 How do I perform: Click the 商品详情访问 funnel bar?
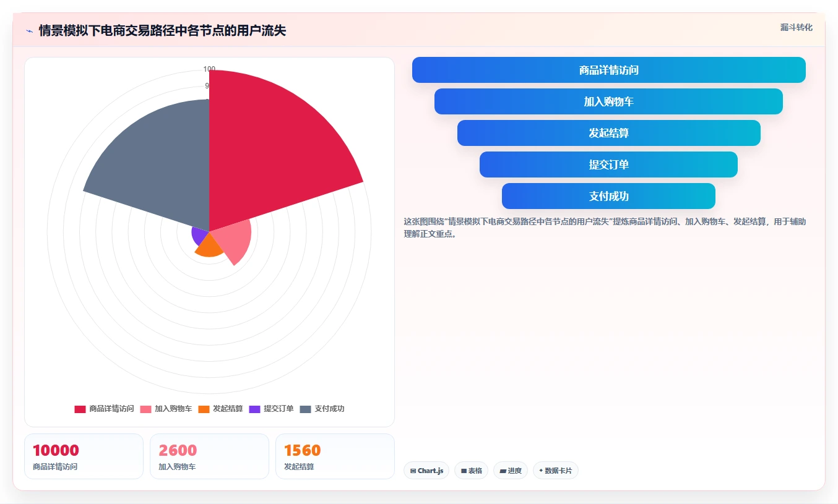point(609,70)
